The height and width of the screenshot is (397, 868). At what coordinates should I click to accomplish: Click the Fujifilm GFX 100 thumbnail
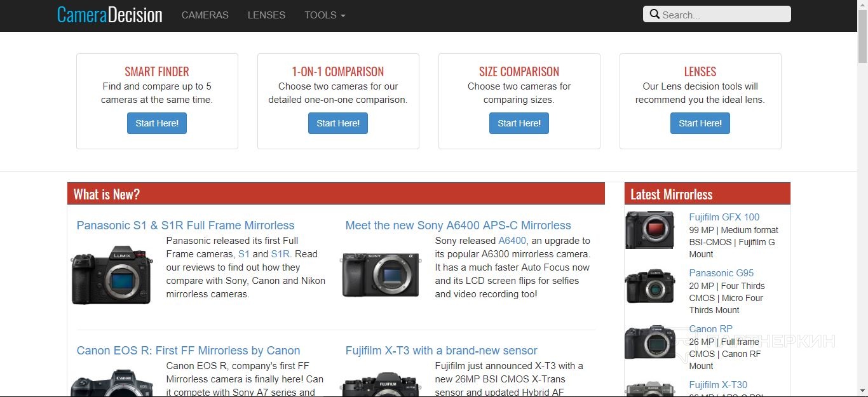649,230
